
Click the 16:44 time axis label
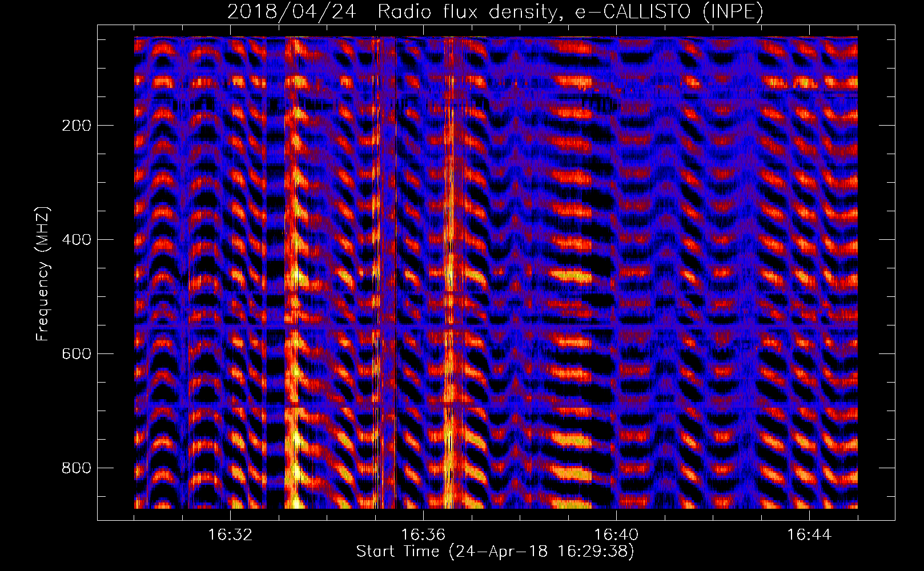coord(809,535)
